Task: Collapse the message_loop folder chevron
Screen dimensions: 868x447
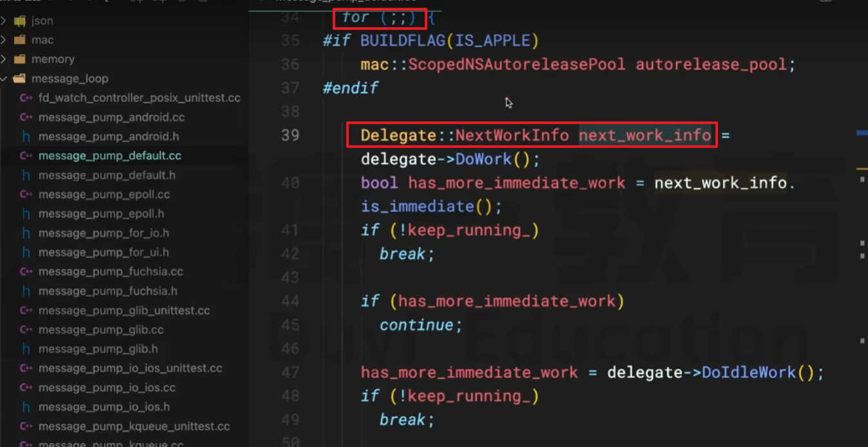Action: [3, 79]
